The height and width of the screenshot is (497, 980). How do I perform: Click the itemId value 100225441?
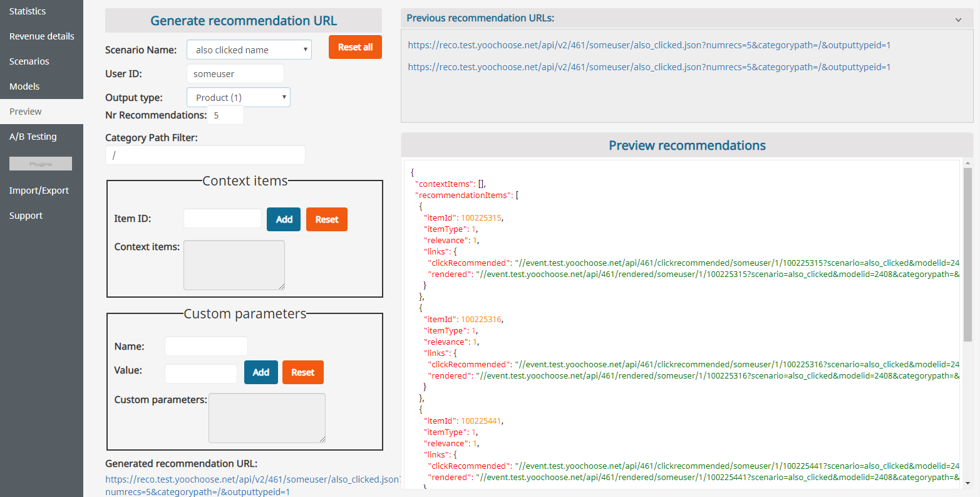tap(481, 421)
